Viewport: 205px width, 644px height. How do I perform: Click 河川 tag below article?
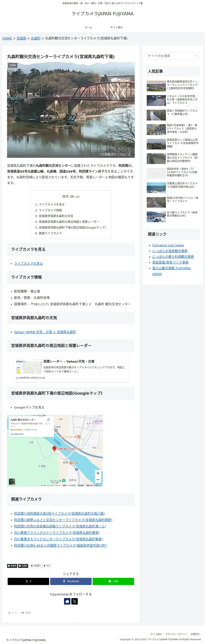47,566
